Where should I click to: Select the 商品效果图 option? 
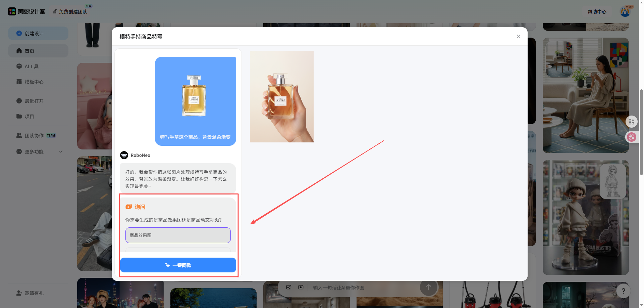[178, 235]
